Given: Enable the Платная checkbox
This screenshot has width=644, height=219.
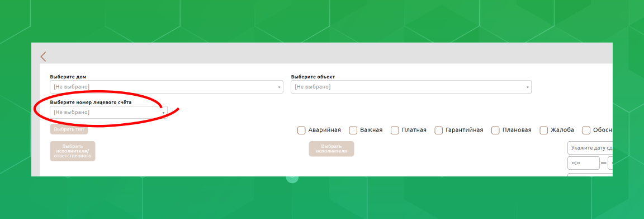Looking at the screenshot, I should pyautogui.click(x=395, y=130).
